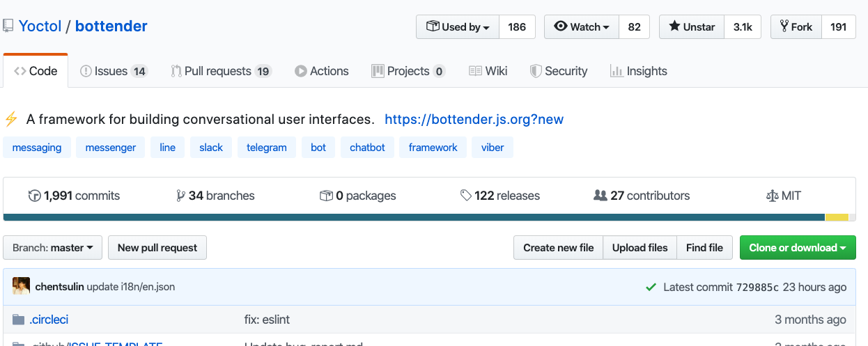Open the Projects tab
Screen dimensions: 868x346
408,71
